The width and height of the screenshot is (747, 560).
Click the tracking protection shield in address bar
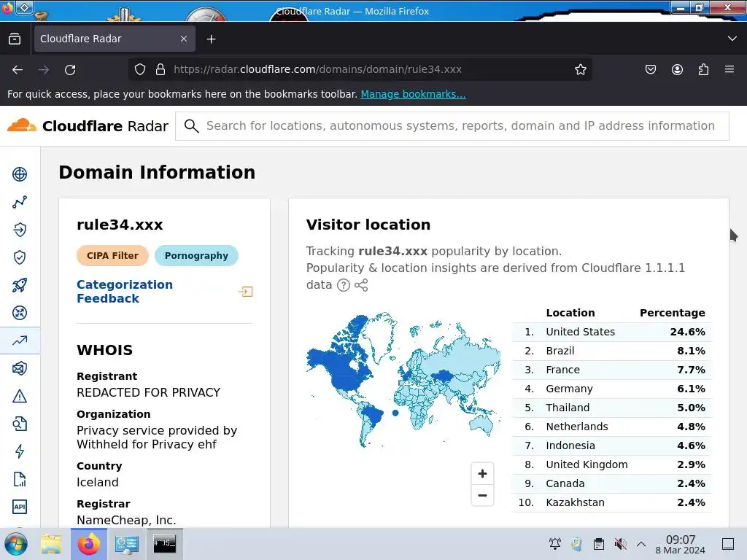(x=140, y=69)
